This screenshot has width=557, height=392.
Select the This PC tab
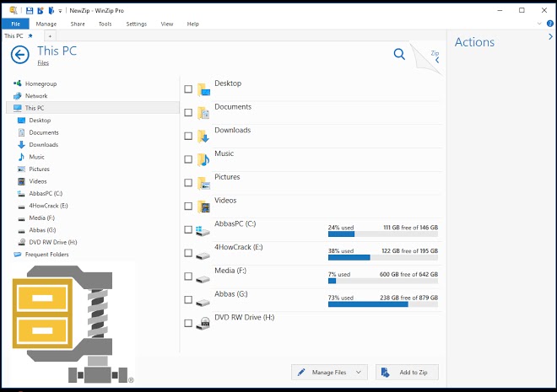[x=19, y=36]
